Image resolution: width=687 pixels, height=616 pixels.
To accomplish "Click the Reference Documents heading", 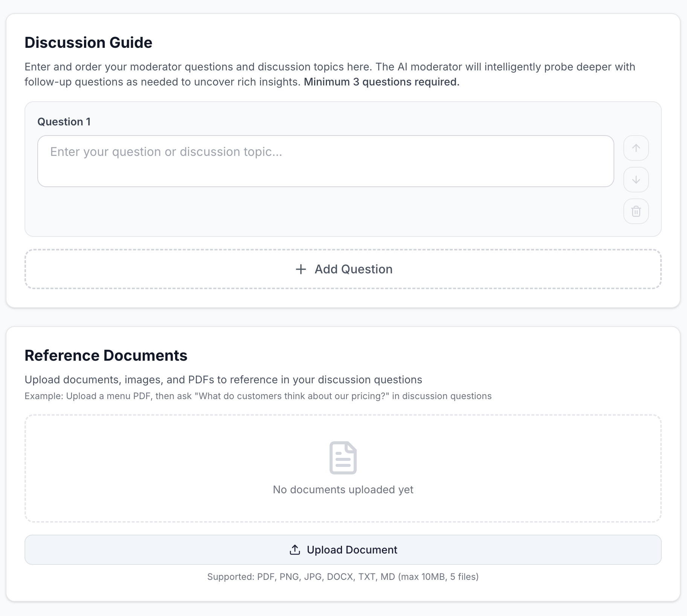I will coord(106,355).
